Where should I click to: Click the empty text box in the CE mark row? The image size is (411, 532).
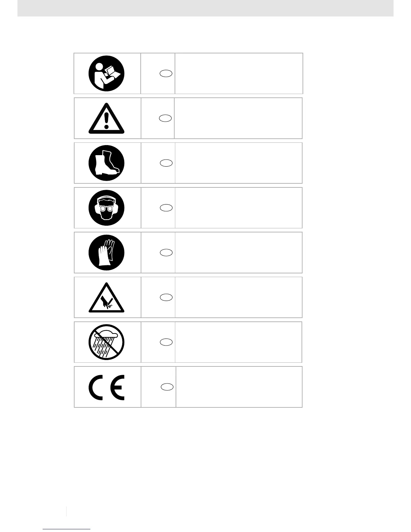point(239,387)
